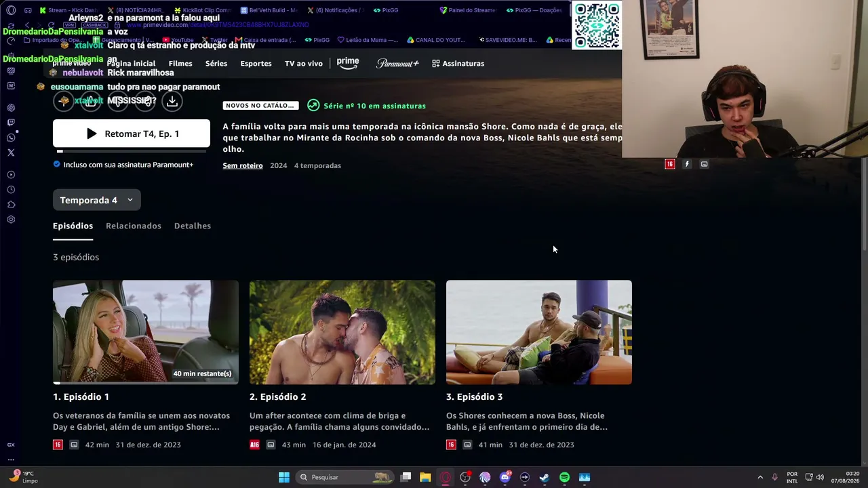Click Retomar T4, Ep. 1 button

(132, 134)
